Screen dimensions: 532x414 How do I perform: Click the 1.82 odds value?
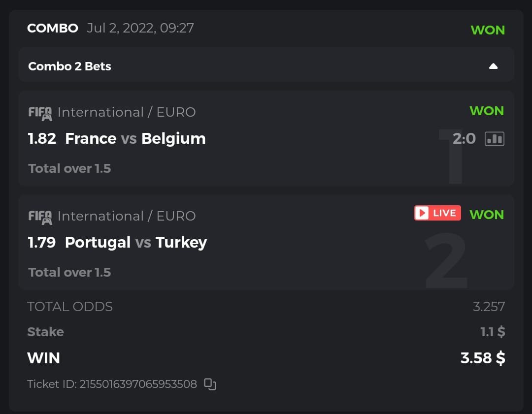point(42,139)
